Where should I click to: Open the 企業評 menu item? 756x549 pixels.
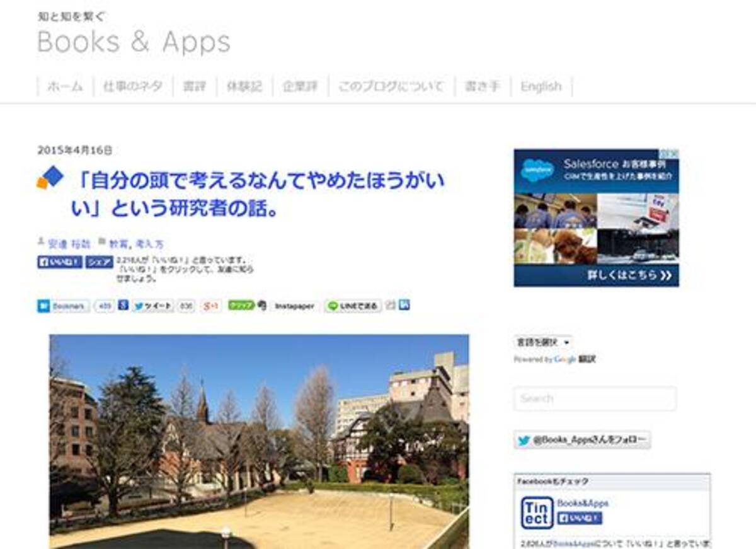(x=300, y=86)
